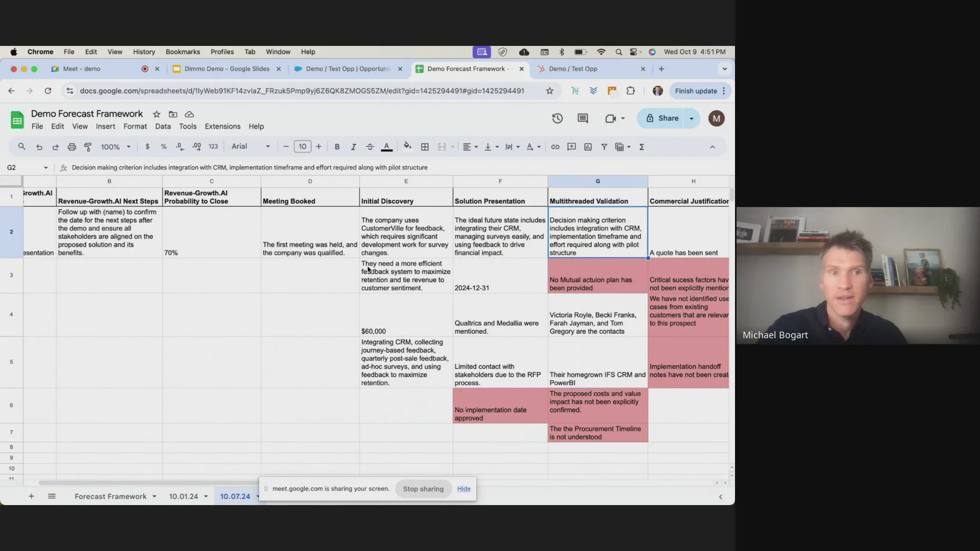Open the fill color paint bucket

407,147
